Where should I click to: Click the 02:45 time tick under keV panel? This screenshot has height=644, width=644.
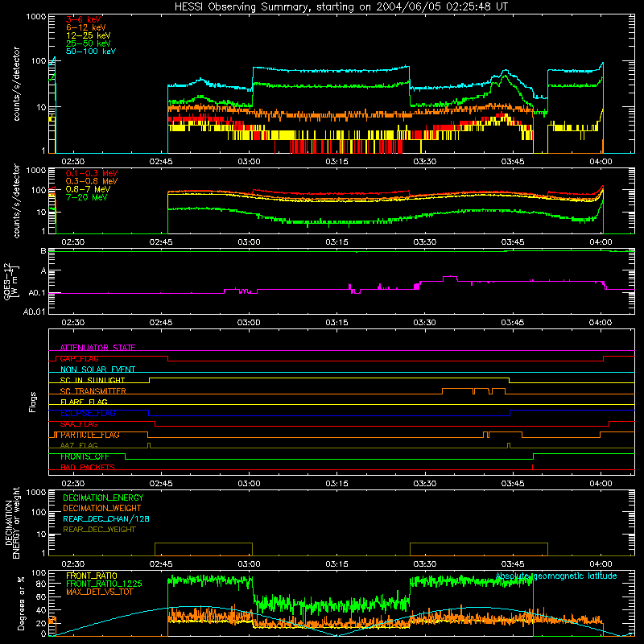pyautogui.click(x=161, y=162)
